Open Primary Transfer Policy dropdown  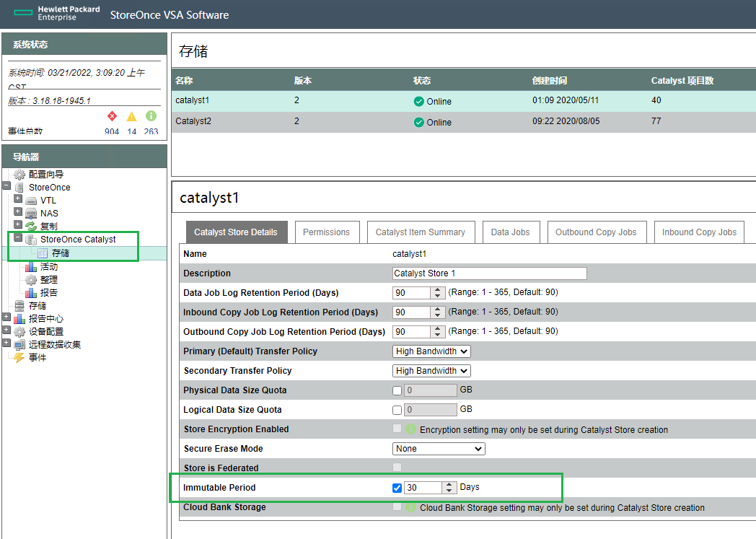click(x=431, y=351)
